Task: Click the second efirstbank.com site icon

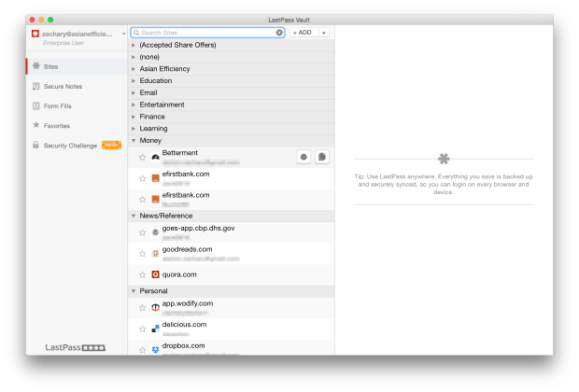Action: 155,200
